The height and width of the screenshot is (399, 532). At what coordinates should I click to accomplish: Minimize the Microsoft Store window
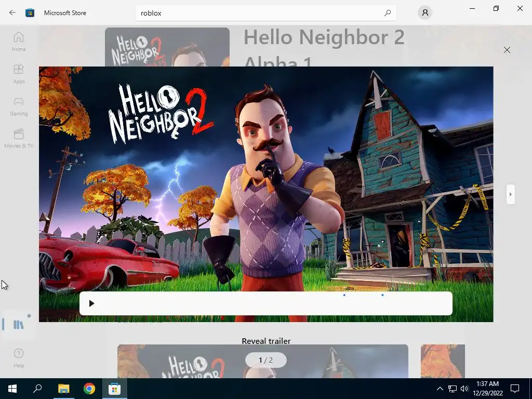pos(472,8)
